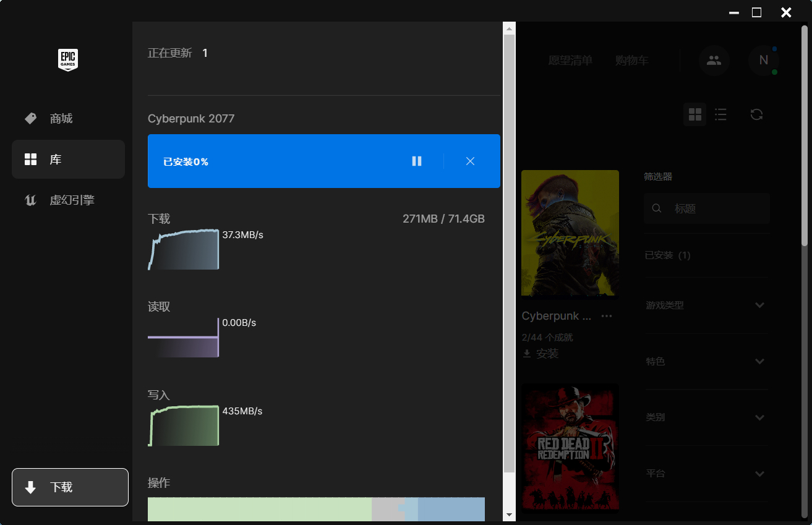
Task: Click the download arrow icon beside 安装
Action: (x=527, y=354)
